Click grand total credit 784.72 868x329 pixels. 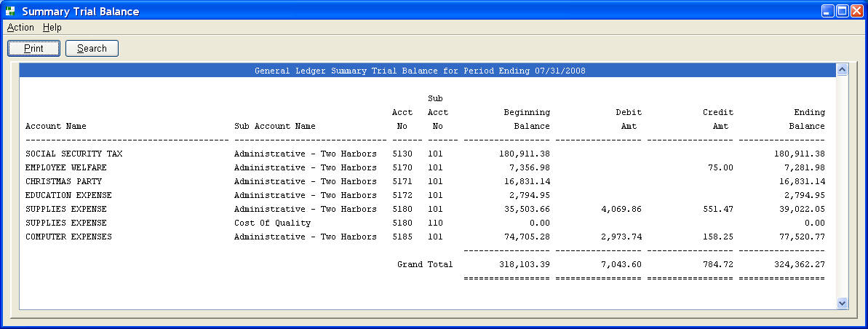click(x=717, y=265)
